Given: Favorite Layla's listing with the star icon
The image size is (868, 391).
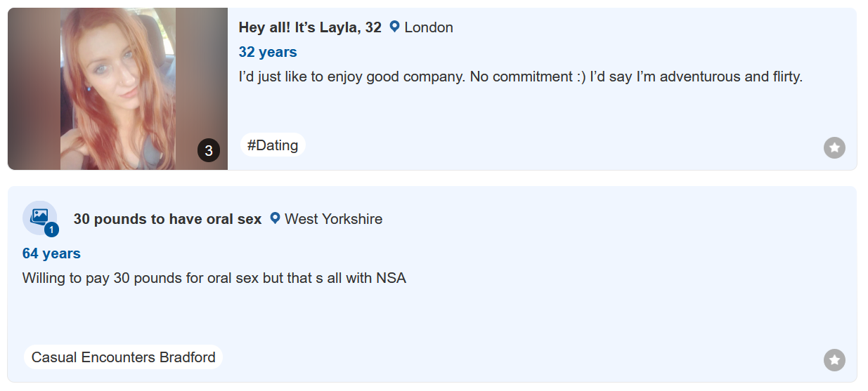Looking at the screenshot, I should tap(834, 147).
